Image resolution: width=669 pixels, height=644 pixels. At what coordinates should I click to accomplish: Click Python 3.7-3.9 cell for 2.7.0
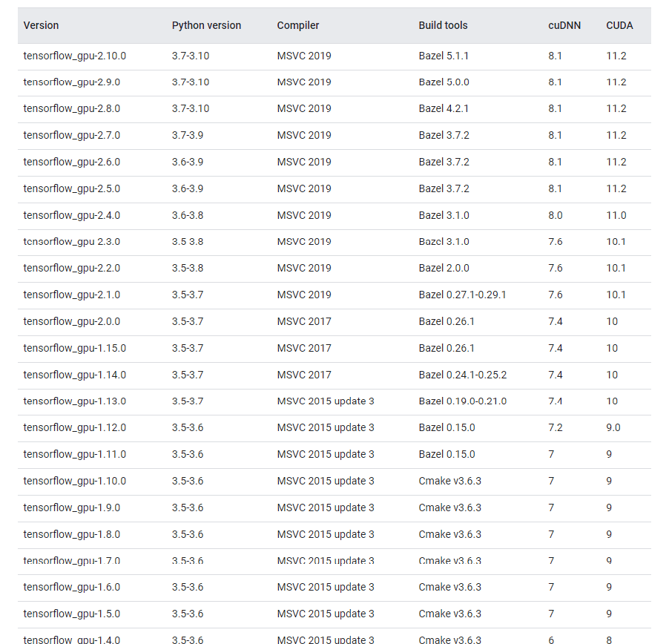[188, 135]
